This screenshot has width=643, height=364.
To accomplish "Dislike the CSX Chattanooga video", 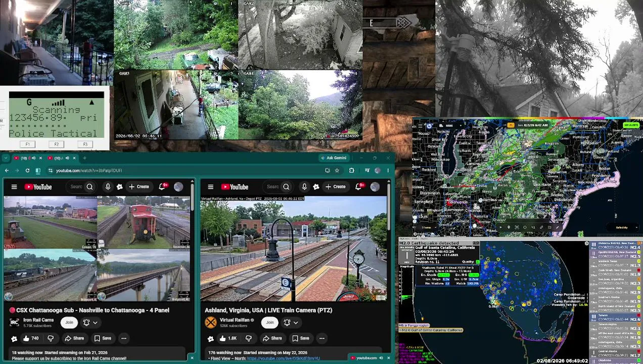I will (x=51, y=338).
